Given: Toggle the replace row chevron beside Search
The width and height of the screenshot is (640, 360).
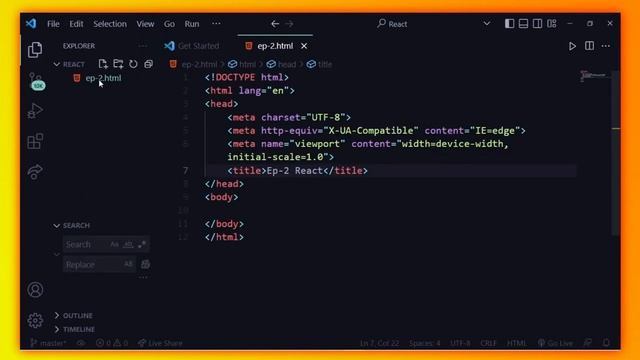Looking at the screenshot, I should tap(57, 254).
